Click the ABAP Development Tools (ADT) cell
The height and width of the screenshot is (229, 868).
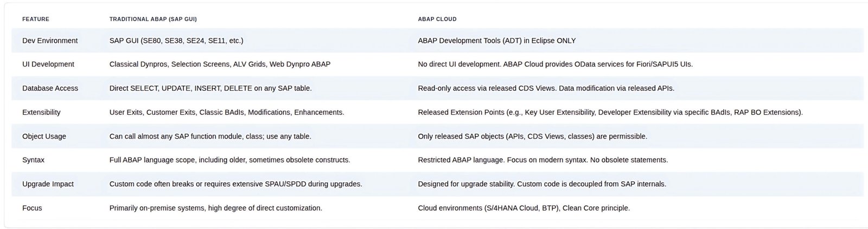coord(497,41)
